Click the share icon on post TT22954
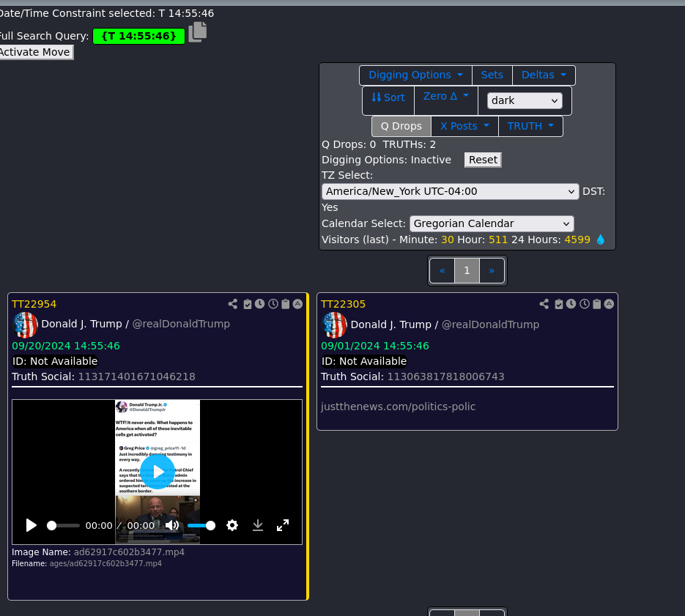Screen dimensions: 685x616 (233, 304)
